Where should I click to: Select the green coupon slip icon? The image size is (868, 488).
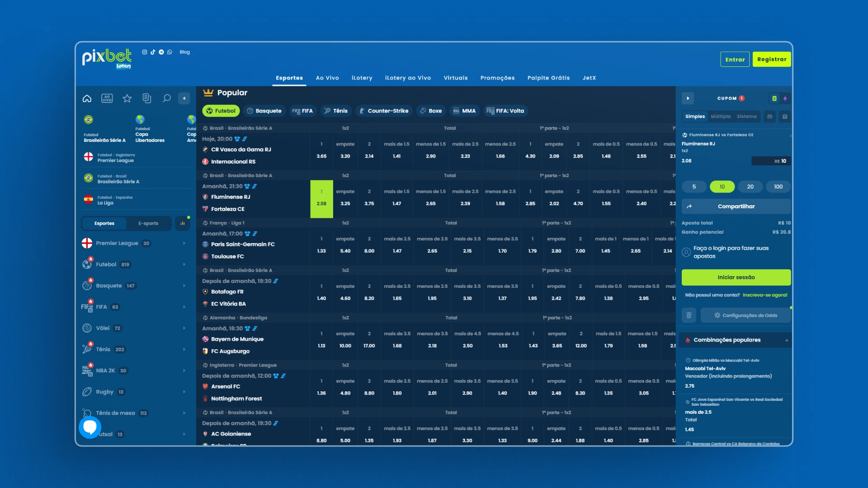[774, 98]
